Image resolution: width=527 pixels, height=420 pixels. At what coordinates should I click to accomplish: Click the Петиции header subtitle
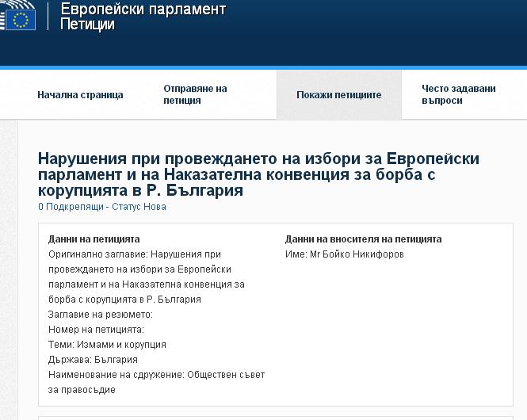pos(87,25)
